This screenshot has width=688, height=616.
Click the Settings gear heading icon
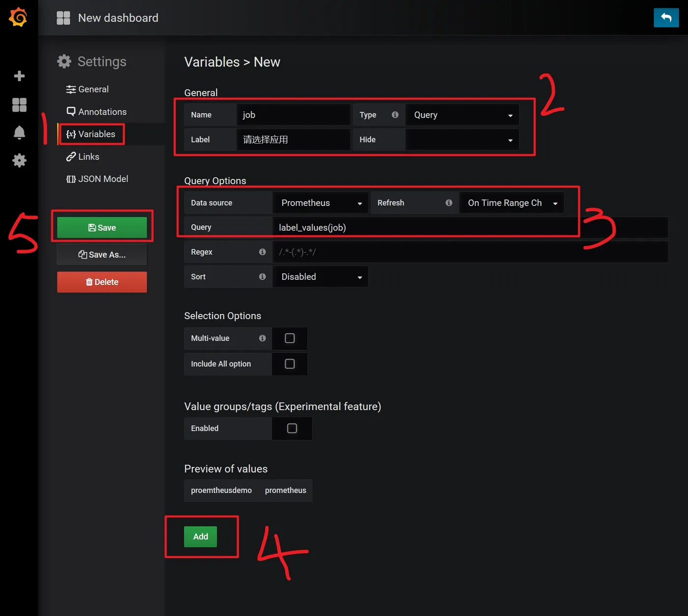pos(64,61)
